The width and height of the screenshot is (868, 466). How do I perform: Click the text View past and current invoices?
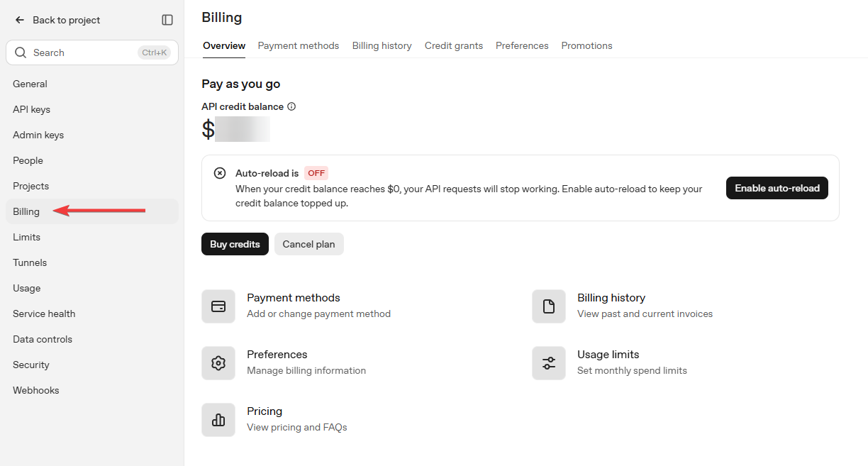[645, 314]
